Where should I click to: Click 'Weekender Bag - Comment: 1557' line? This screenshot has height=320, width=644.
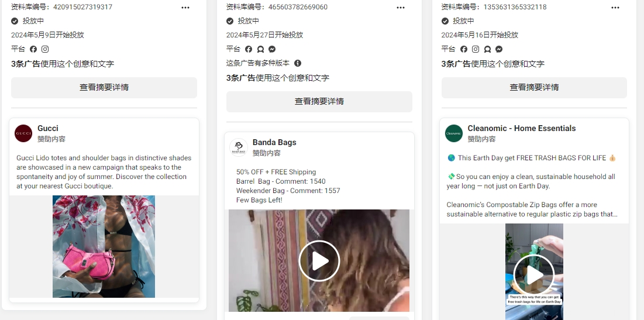click(x=288, y=191)
